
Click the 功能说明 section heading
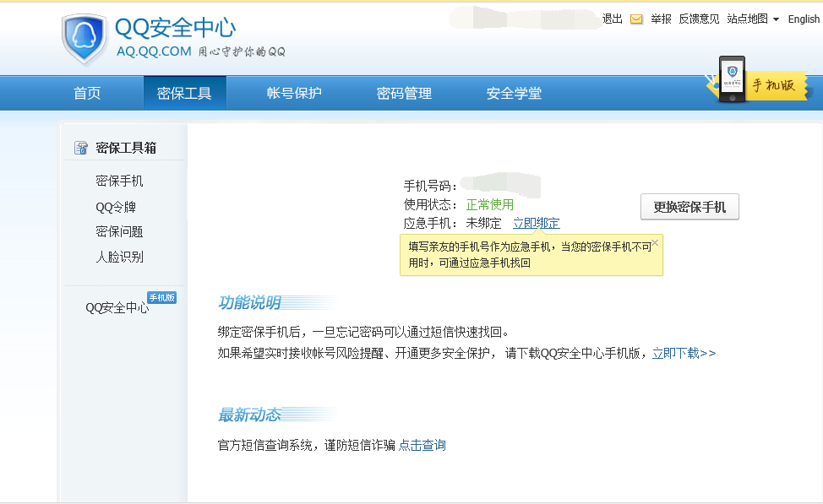[x=249, y=302]
